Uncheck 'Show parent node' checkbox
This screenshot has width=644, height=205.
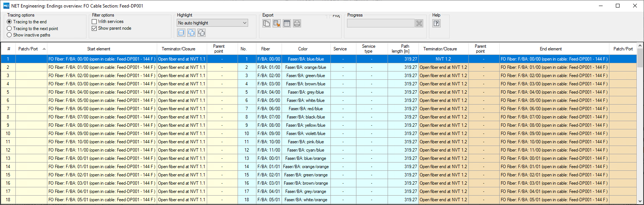94,28
